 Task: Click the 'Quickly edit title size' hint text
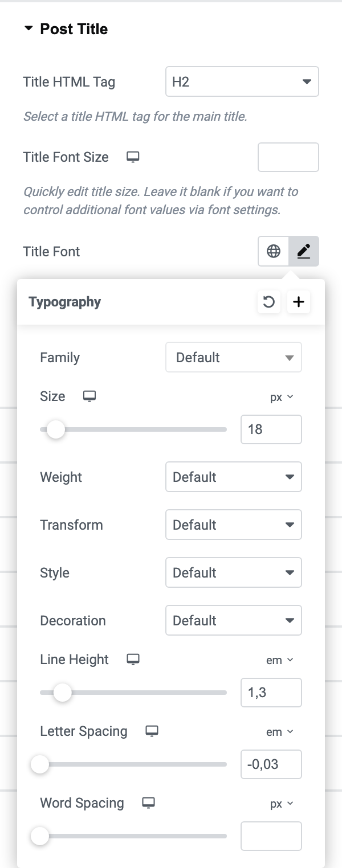pyautogui.click(x=161, y=200)
